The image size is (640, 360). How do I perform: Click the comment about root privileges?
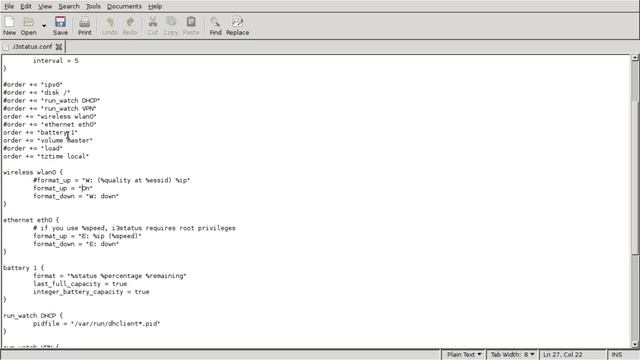[x=134, y=228]
